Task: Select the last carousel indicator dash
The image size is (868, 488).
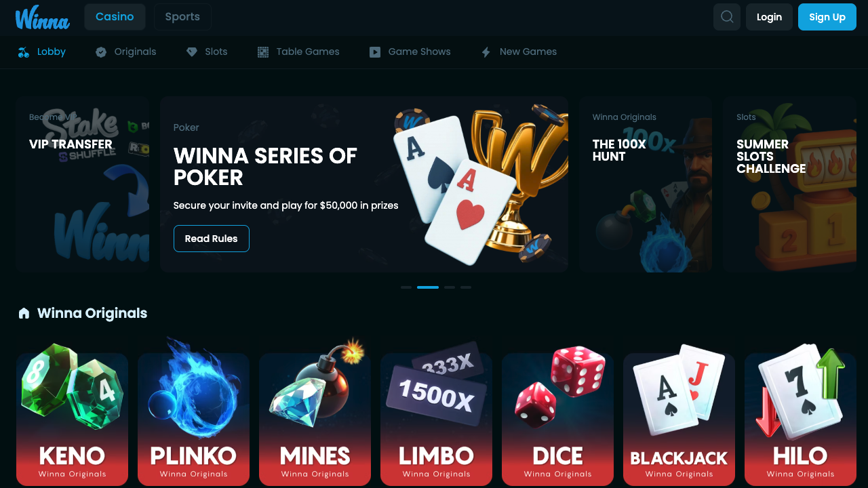Action: [466, 287]
